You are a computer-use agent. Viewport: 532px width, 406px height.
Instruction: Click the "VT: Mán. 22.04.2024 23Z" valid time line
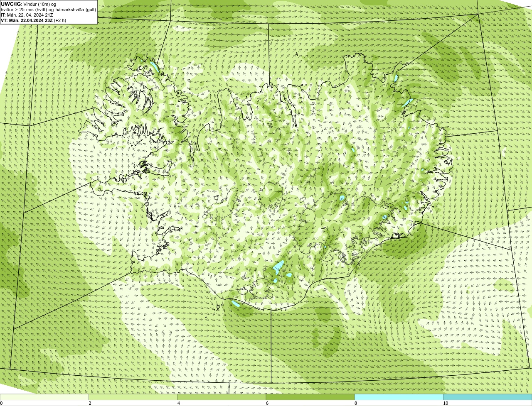click(x=33, y=20)
